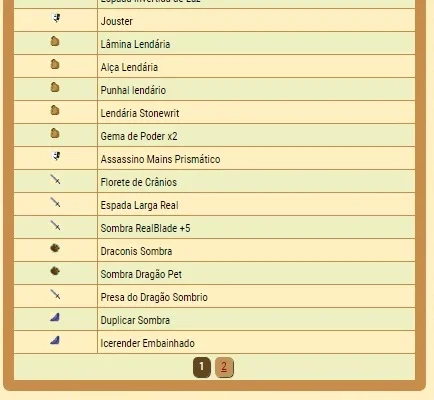Click the Lendária Stonewrit item name
This screenshot has height=400, width=434.
pos(140,113)
